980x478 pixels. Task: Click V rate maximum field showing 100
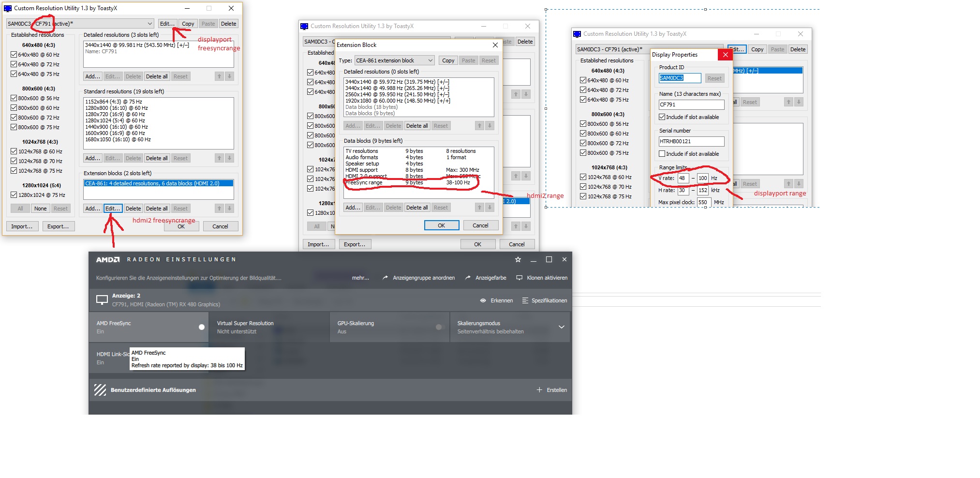tap(703, 178)
